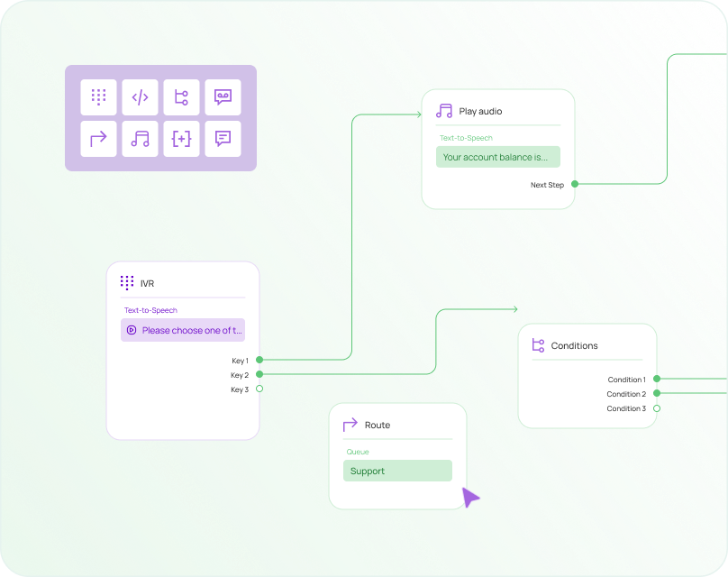Select the variable braces tool in palette

(x=181, y=139)
